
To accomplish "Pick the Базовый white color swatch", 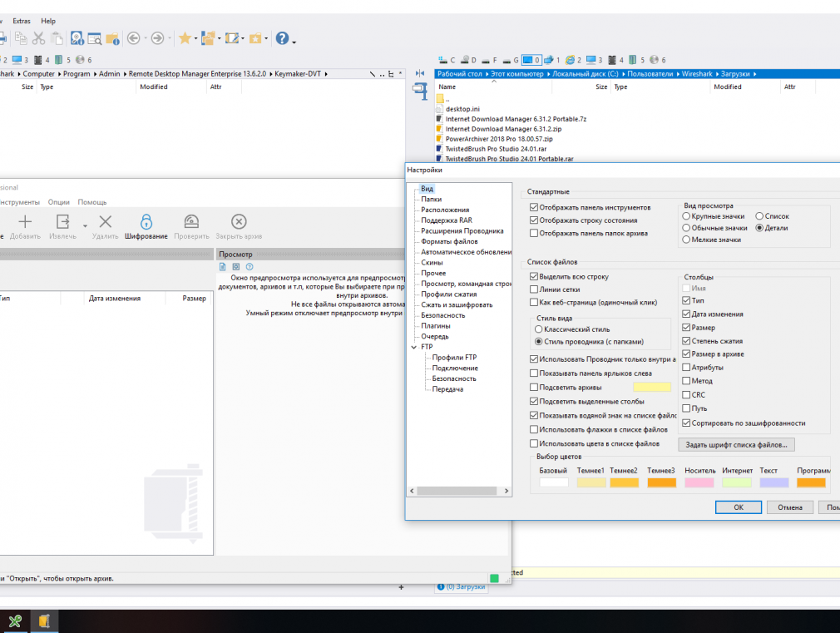I will coord(554,482).
